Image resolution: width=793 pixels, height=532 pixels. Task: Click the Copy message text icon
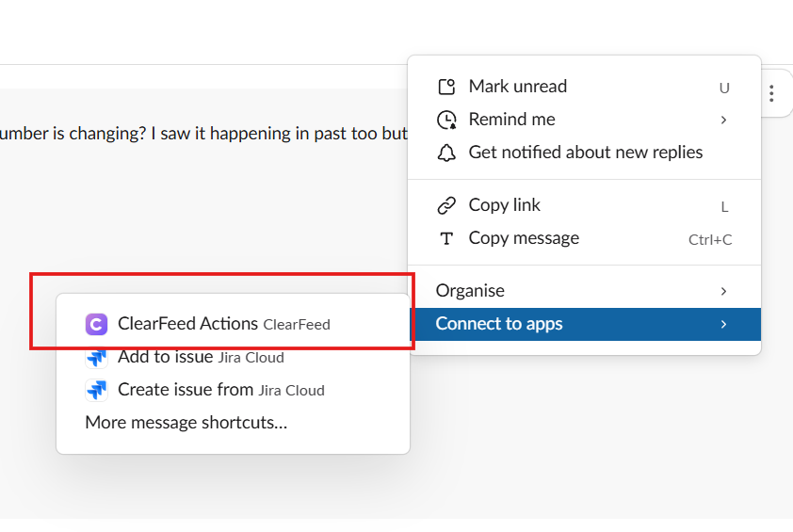(447, 238)
